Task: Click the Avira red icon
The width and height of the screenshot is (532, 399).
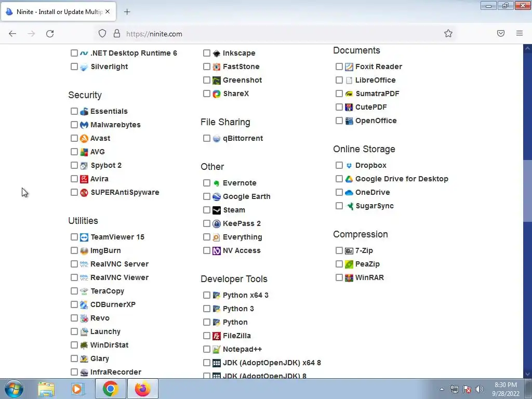Action: tap(84, 179)
